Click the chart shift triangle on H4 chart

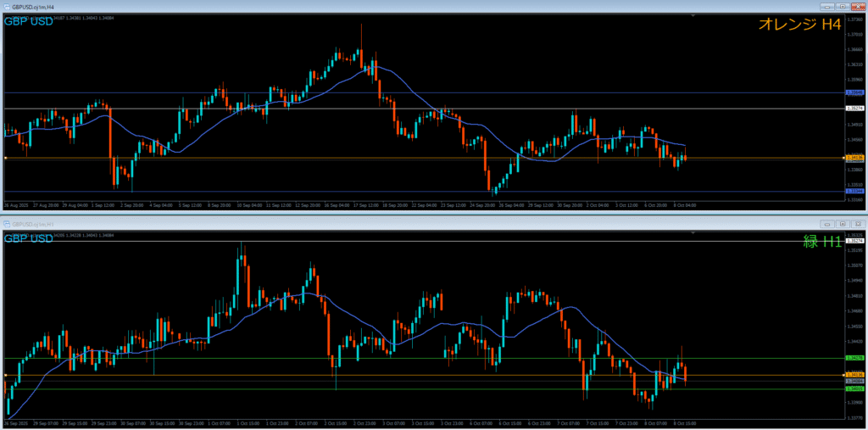pyautogui.click(x=693, y=16)
